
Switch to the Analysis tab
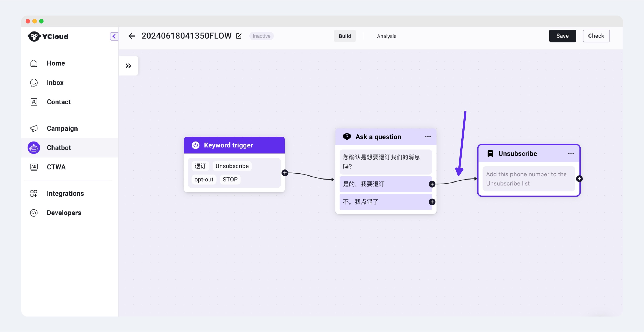click(x=386, y=36)
